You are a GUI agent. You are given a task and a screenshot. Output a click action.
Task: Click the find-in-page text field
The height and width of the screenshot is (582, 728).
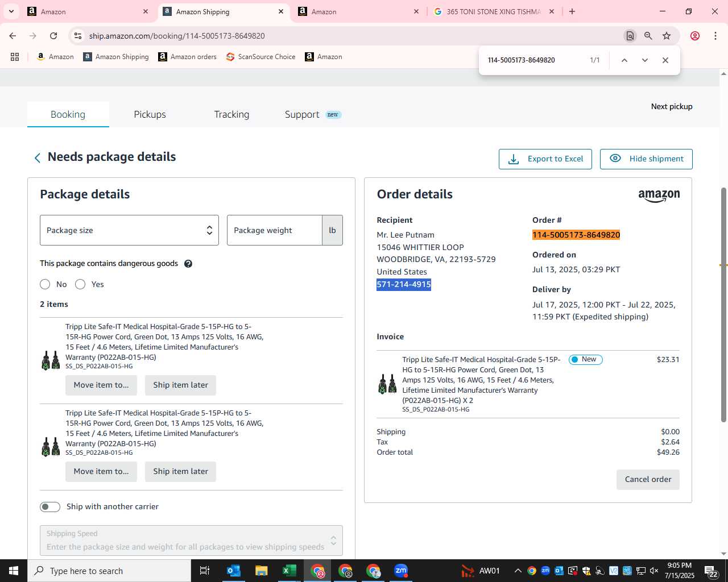[532, 60]
